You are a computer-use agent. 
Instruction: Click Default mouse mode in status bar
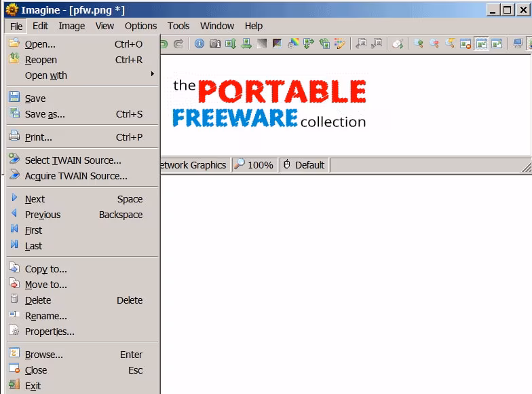[x=304, y=165]
